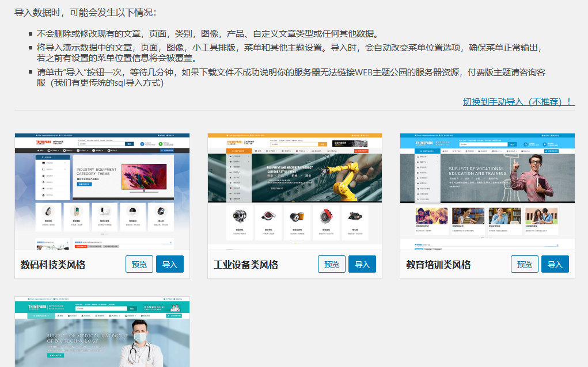Preview the 工业设备类风格 theme

click(x=332, y=264)
